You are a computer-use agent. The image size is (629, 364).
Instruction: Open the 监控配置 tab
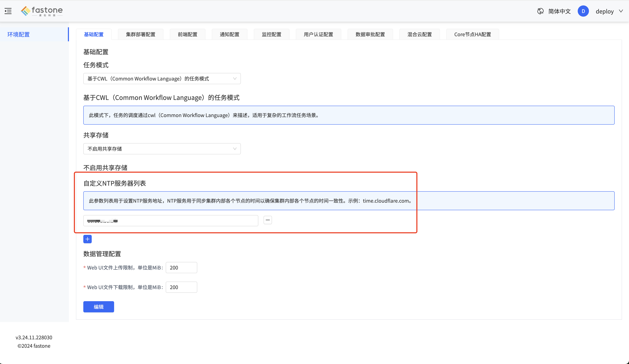click(x=272, y=34)
